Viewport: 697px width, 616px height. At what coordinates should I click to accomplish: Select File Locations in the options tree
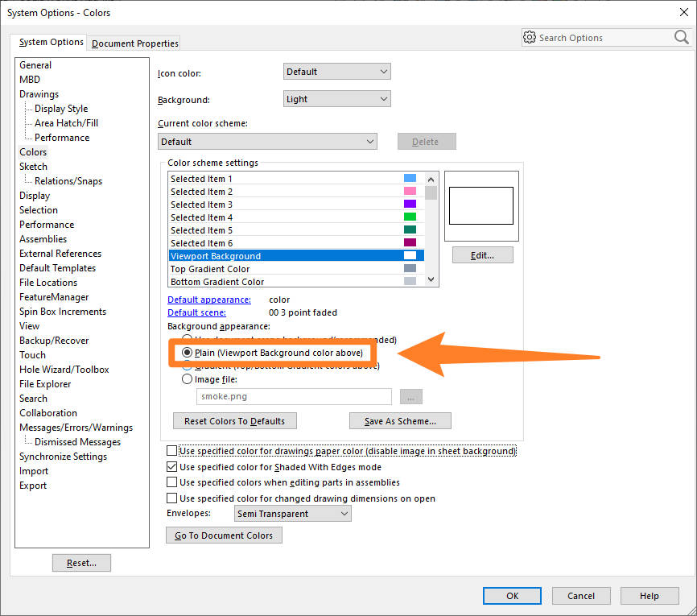47,282
